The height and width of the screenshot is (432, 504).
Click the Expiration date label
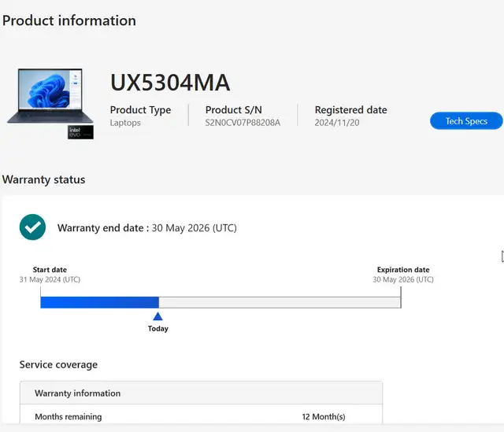tap(403, 269)
